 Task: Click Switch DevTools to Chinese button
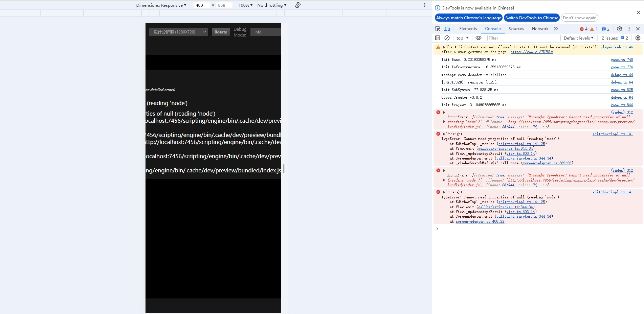(532, 18)
